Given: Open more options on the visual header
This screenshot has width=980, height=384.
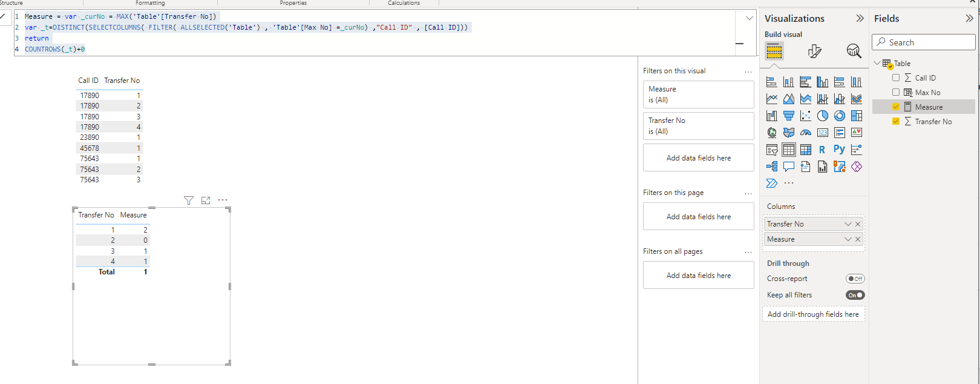Looking at the screenshot, I should (x=223, y=200).
